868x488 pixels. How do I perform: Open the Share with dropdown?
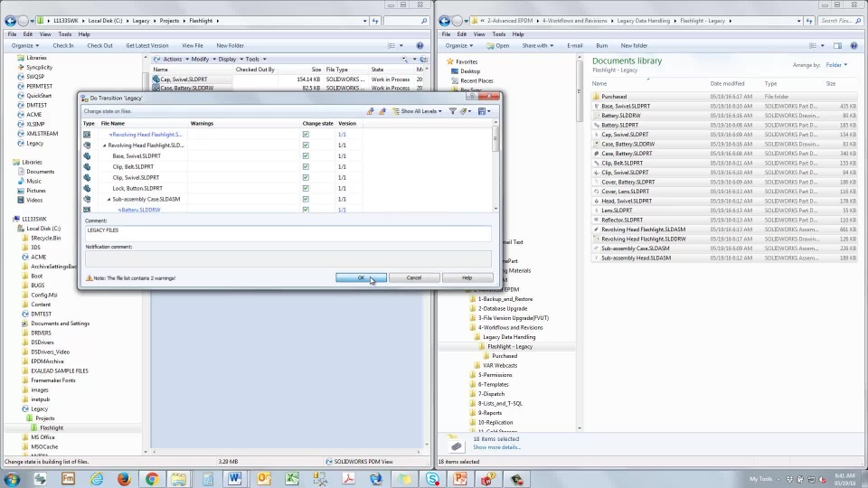pos(537,45)
